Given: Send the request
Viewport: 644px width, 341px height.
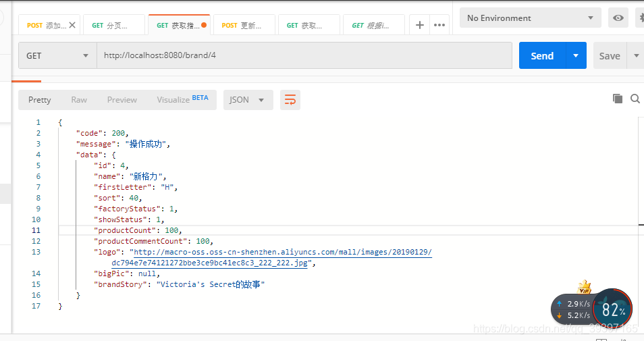Looking at the screenshot, I should [x=542, y=55].
